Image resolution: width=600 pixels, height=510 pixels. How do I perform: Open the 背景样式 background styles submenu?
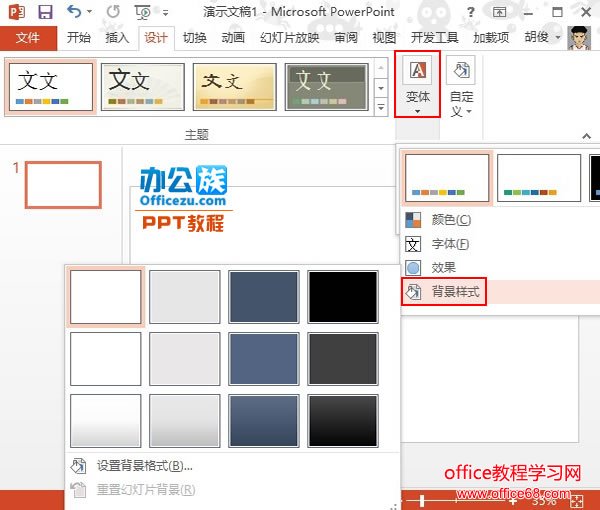coord(500,292)
